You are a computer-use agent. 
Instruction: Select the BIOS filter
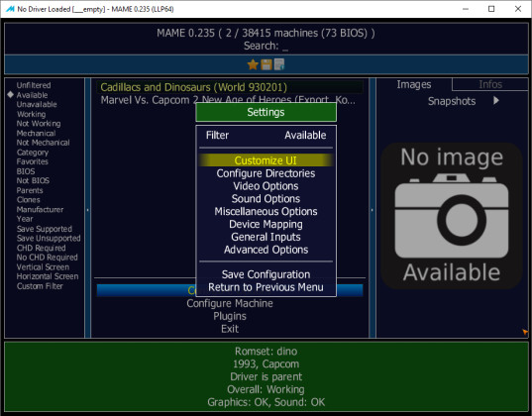point(26,171)
